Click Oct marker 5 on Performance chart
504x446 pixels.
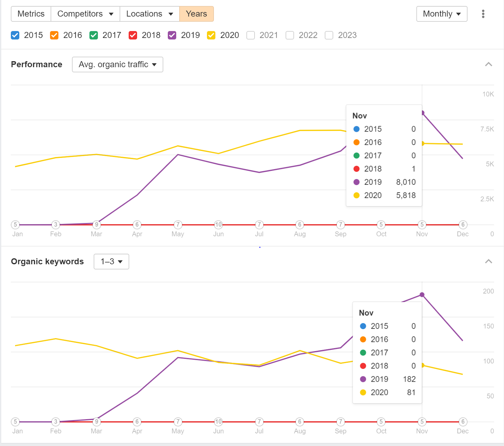click(x=381, y=225)
